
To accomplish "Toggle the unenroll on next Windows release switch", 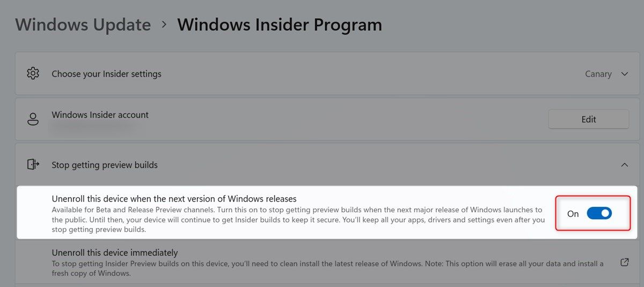I will [599, 213].
